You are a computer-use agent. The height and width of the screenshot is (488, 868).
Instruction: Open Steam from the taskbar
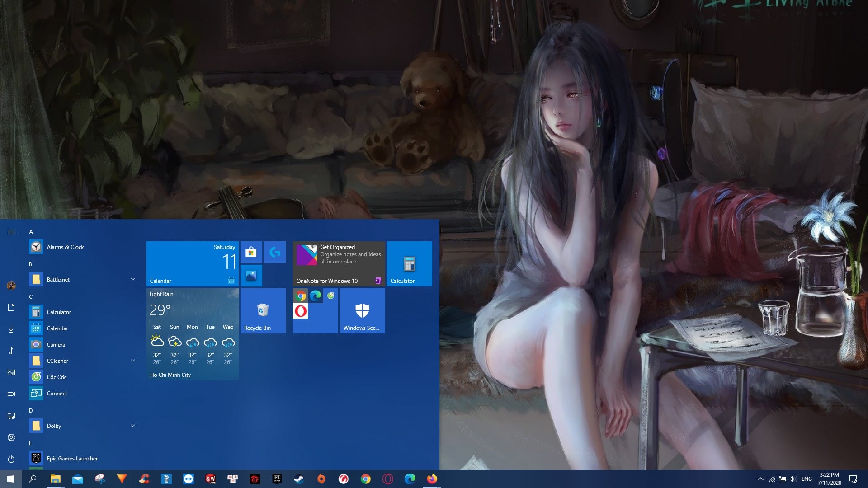tap(299, 479)
